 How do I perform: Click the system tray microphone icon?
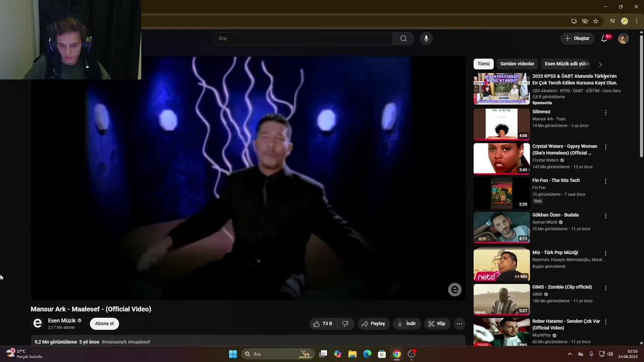[591, 354]
